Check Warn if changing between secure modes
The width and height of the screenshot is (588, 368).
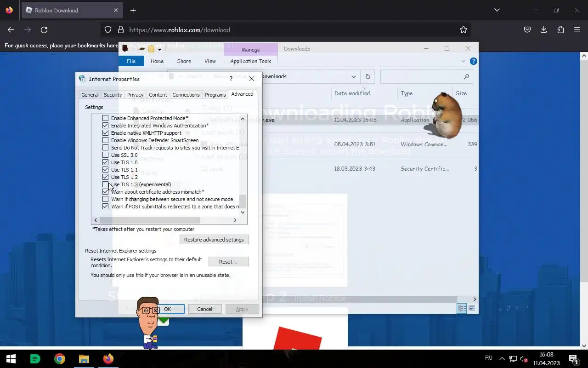[x=106, y=199]
